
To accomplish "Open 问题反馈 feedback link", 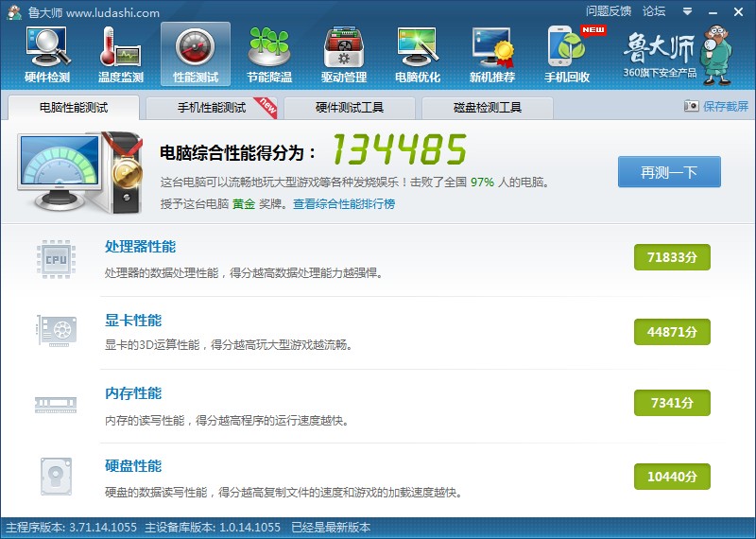I will pos(609,11).
